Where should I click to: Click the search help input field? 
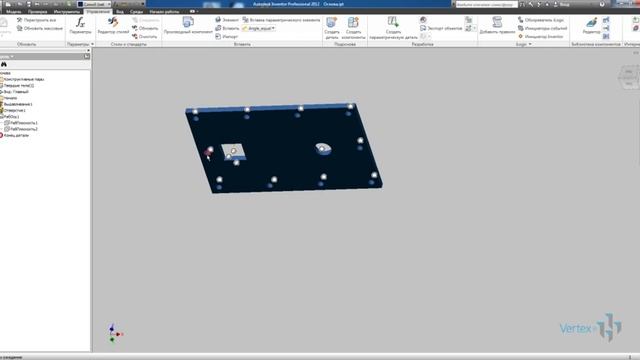487,4
